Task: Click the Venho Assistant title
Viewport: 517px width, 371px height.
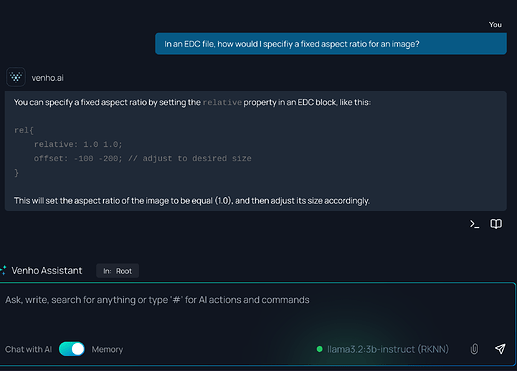Action: coord(47,270)
